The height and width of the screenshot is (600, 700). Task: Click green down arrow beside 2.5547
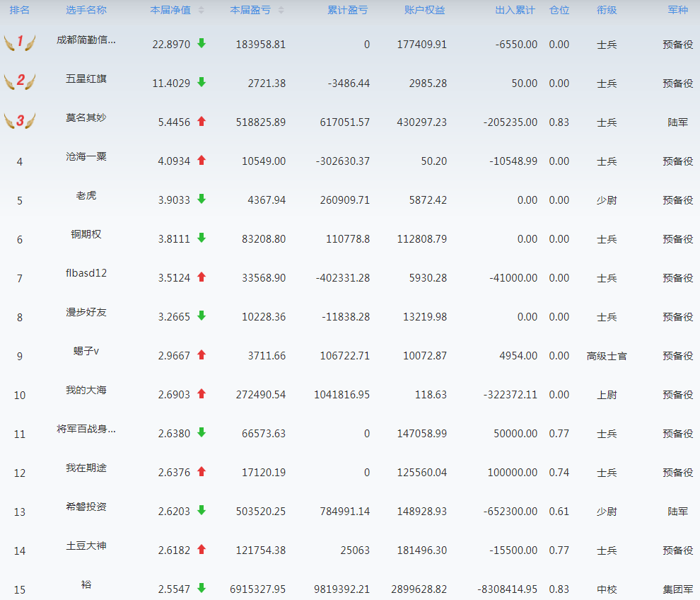click(x=202, y=587)
